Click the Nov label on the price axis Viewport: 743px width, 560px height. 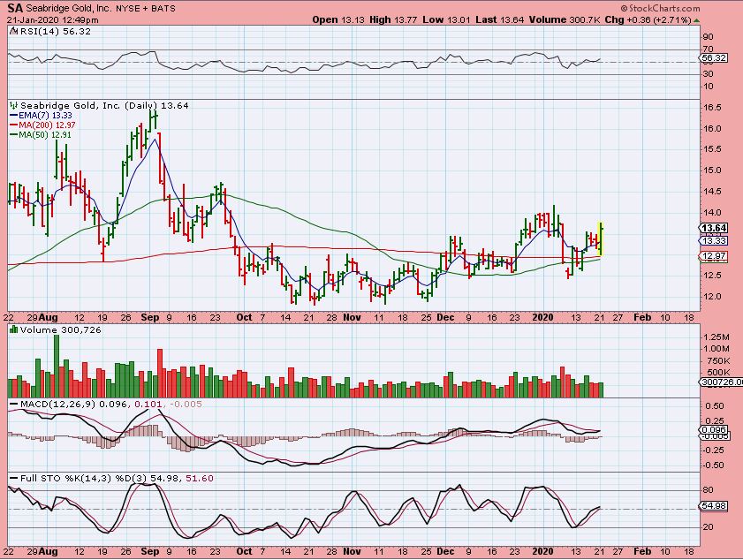(352, 317)
